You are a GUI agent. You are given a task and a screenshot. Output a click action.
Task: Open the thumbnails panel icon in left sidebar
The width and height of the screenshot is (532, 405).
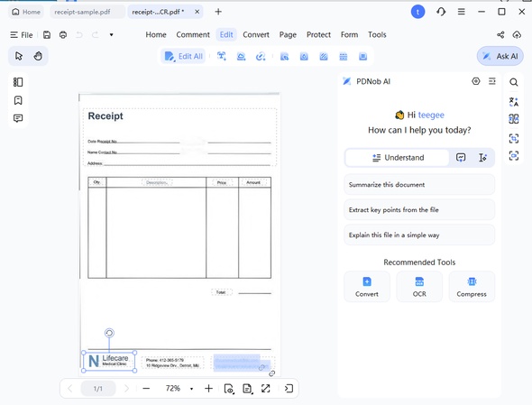[x=18, y=82]
